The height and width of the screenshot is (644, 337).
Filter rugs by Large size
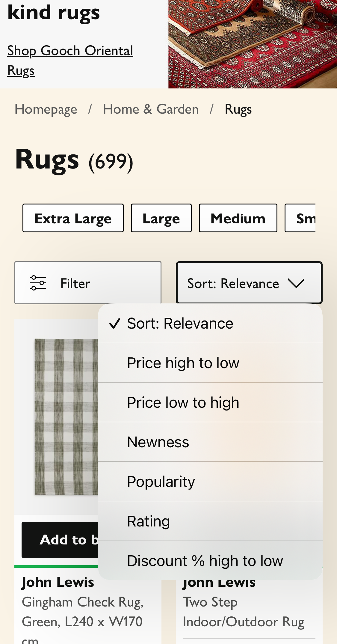pyautogui.click(x=161, y=218)
